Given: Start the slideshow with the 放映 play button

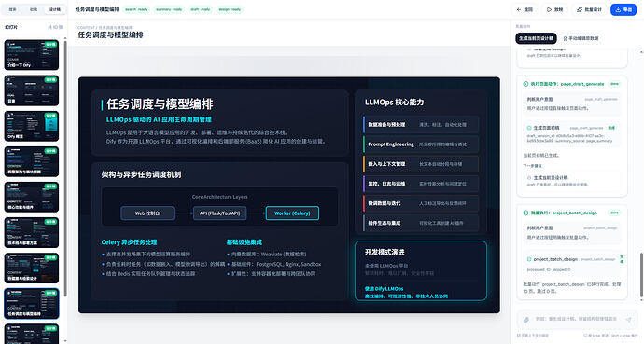Looking at the screenshot, I should pos(554,9).
